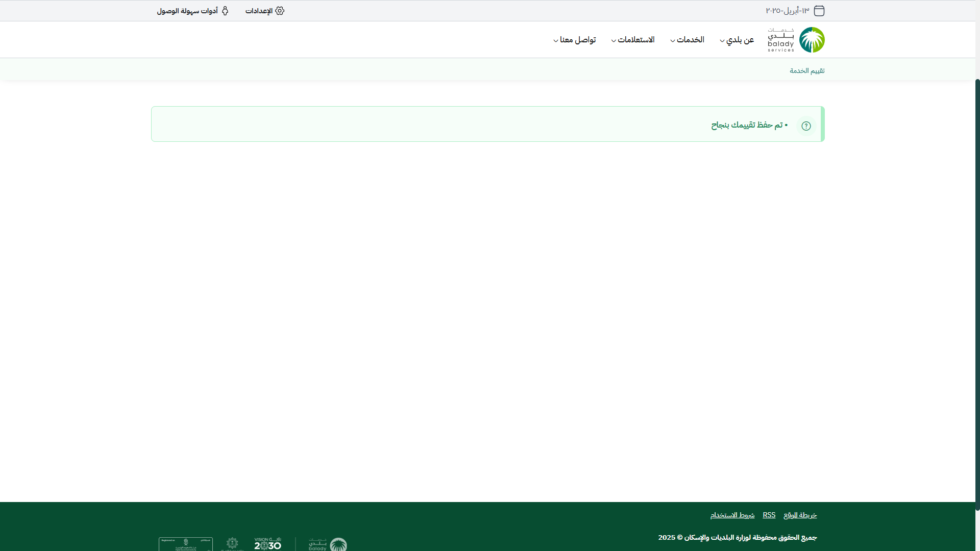Click the Vision 2030 logo in footer
Screen dimensions: 980x551
(268, 544)
